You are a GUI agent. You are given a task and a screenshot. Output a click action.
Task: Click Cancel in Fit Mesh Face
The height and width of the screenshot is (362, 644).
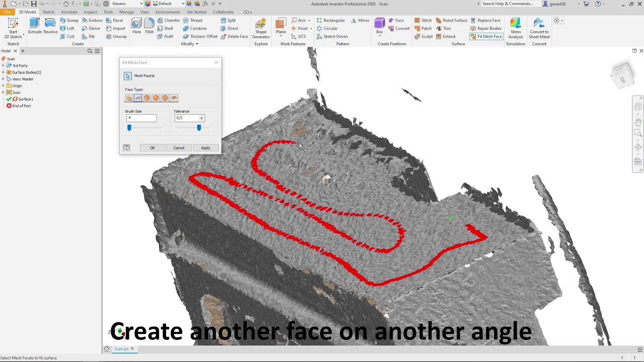(x=179, y=148)
